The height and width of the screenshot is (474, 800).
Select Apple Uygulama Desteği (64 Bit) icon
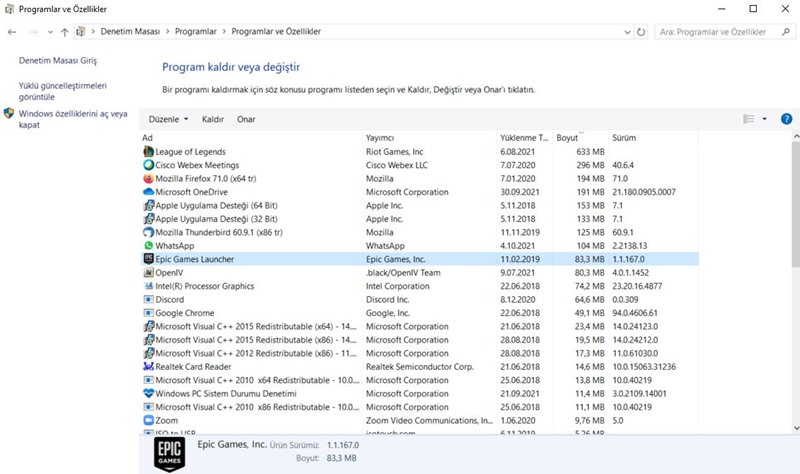pos(148,205)
